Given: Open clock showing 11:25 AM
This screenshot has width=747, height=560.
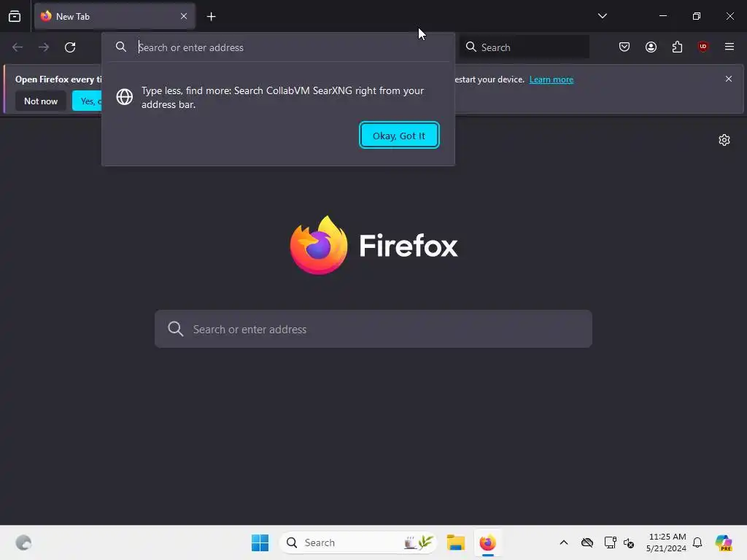Looking at the screenshot, I should pyautogui.click(x=666, y=542).
